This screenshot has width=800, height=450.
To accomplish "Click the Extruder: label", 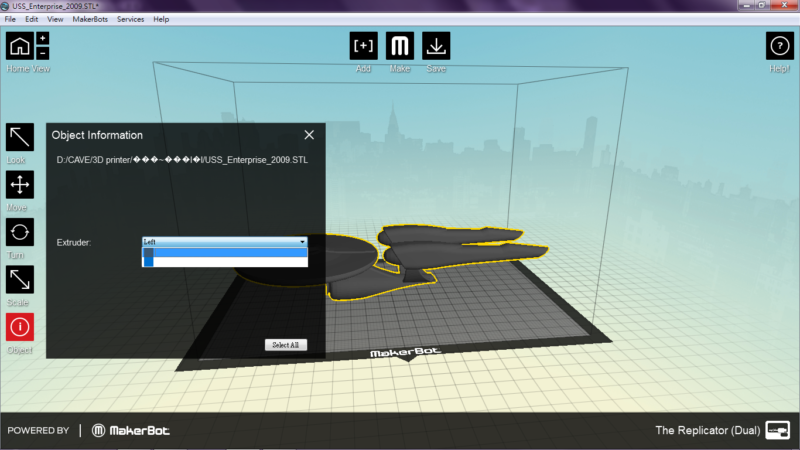I will point(73,242).
